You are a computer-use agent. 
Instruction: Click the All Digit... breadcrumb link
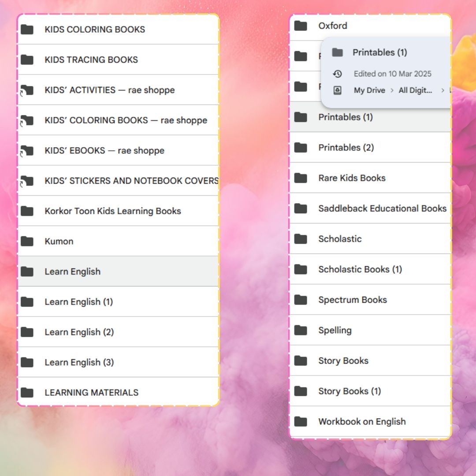[415, 90]
